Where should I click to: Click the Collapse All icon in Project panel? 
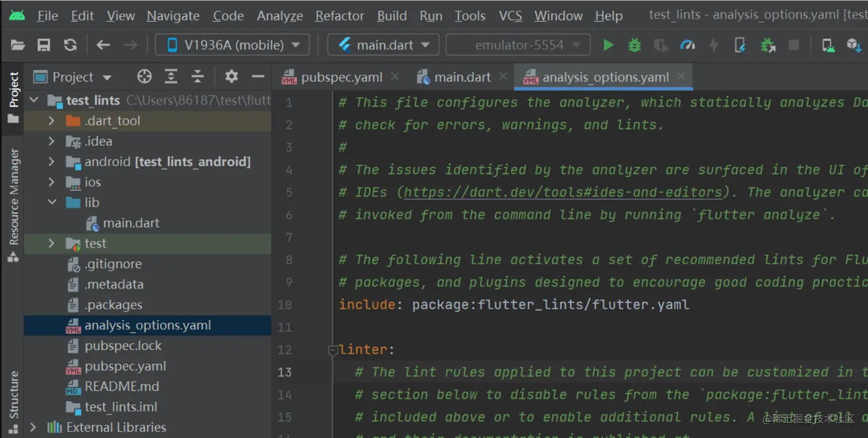[x=197, y=76]
